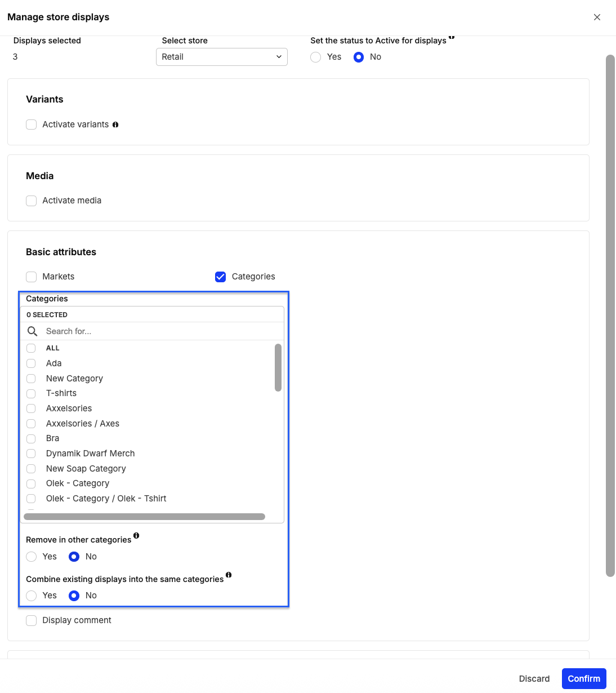Image resolution: width=616 pixels, height=693 pixels.
Task: Click the category list horizontal scrollbar
Action: (144, 517)
